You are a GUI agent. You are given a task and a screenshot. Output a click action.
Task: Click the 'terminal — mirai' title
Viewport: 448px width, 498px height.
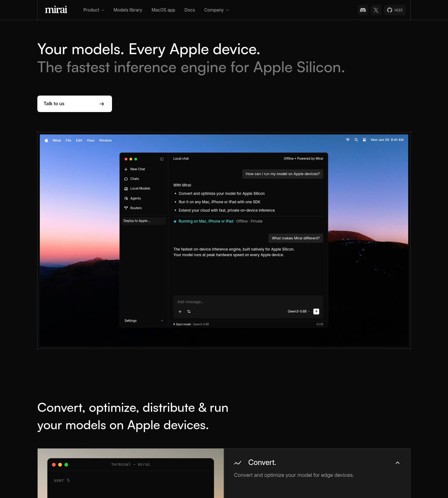pos(131,464)
